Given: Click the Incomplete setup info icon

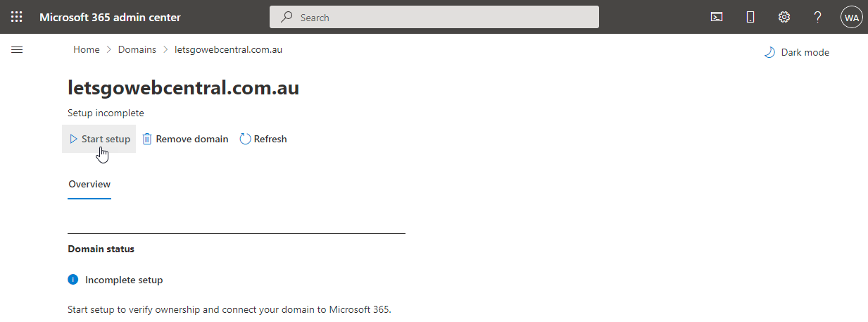Looking at the screenshot, I should coord(73,280).
